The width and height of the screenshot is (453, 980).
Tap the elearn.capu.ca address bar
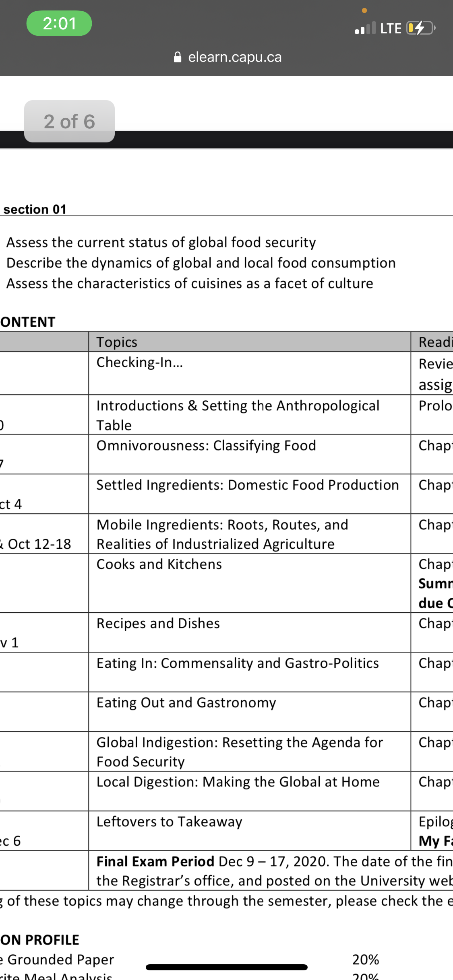[x=228, y=57]
